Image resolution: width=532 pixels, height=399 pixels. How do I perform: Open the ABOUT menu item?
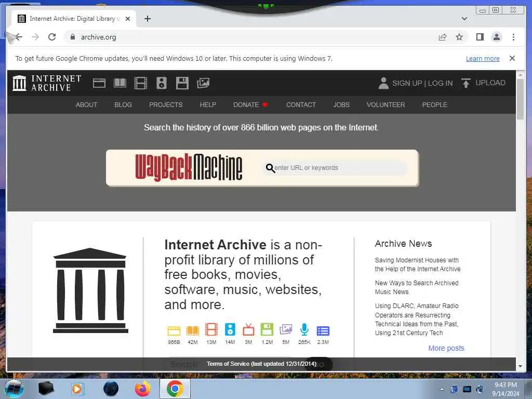(87, 104)
